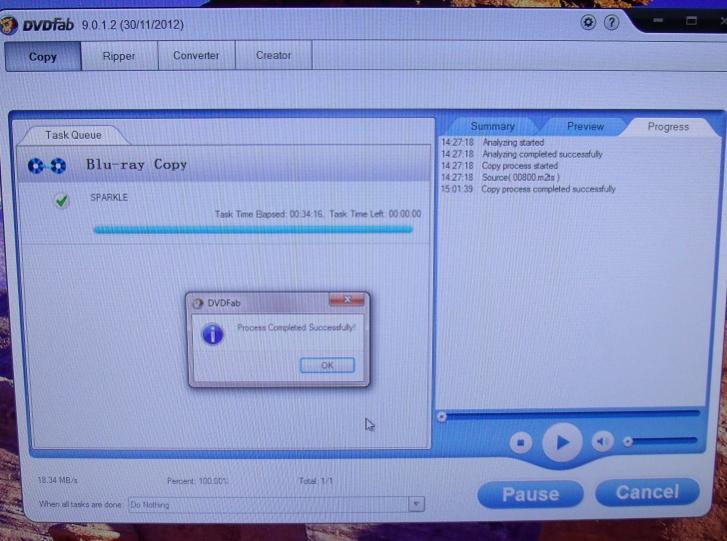Mute the preview speaker icon

coord(602,441)
